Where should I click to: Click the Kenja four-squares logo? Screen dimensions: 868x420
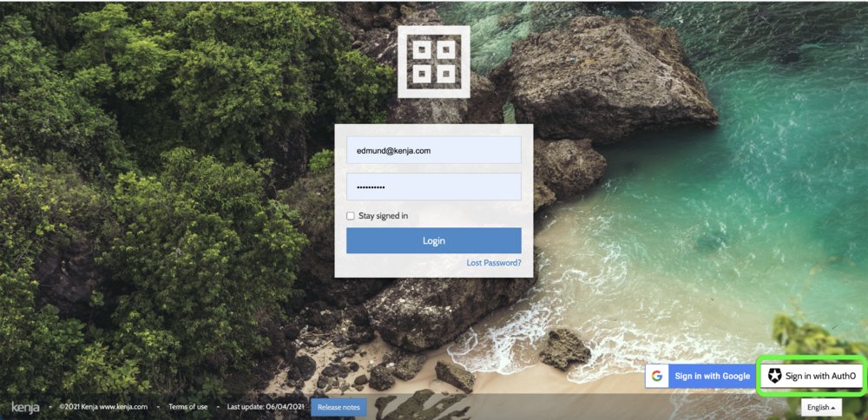[x=433, y=62]
